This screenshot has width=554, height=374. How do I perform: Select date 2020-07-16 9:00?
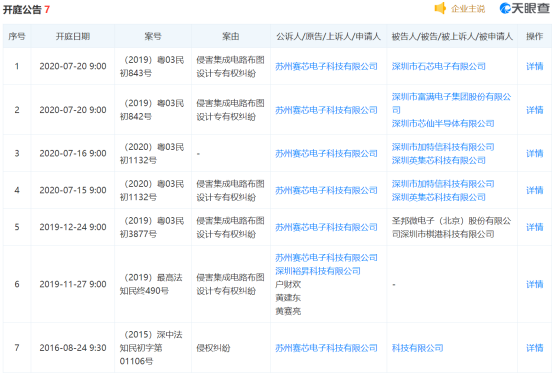73,153
